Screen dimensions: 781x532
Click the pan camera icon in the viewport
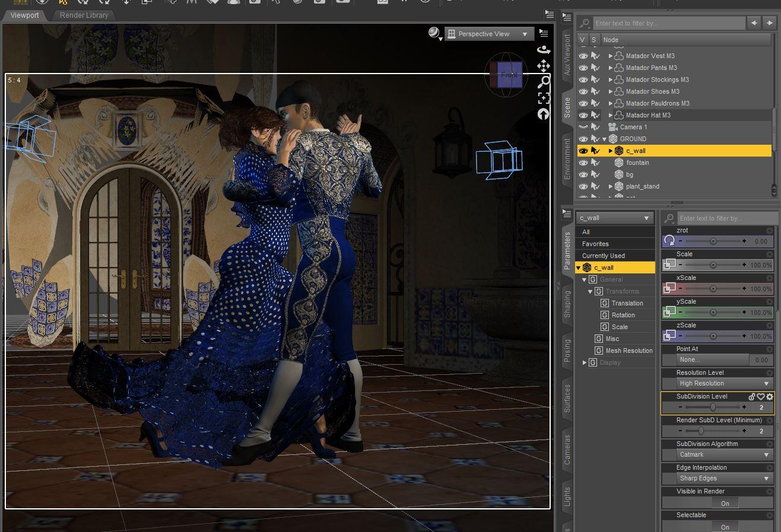(x=543, y=66)
